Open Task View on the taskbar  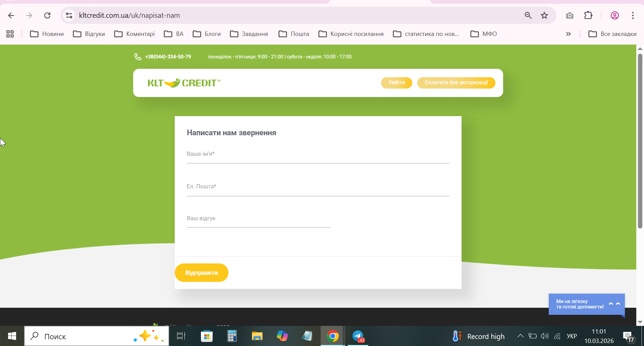181,336
